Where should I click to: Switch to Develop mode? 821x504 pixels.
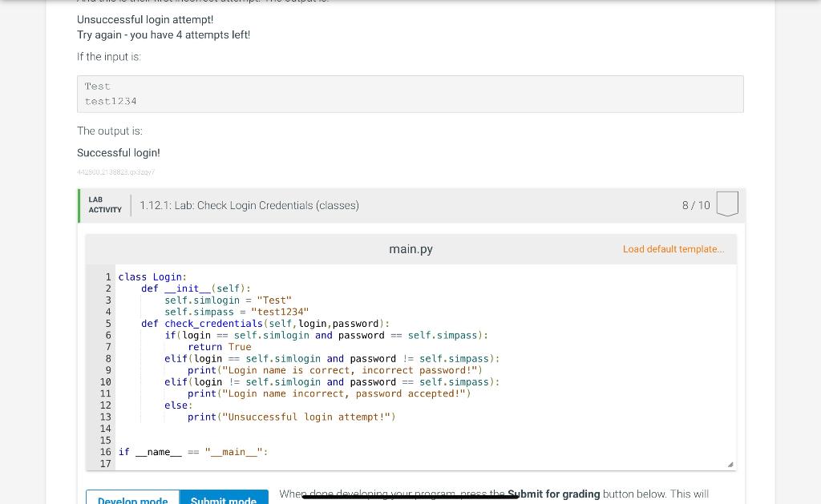[x=132, y=498]
